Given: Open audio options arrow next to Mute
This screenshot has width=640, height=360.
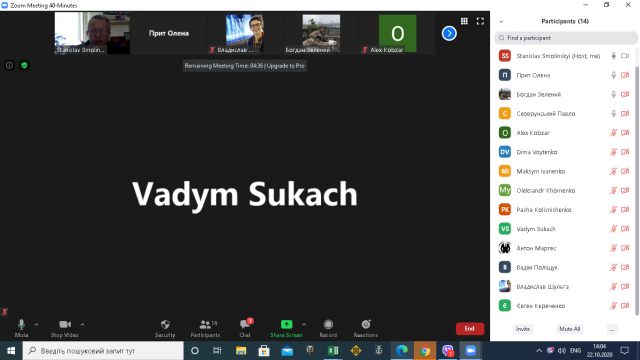Looking at the screenshot, I should pyautogui.click(x=36, y=324).
